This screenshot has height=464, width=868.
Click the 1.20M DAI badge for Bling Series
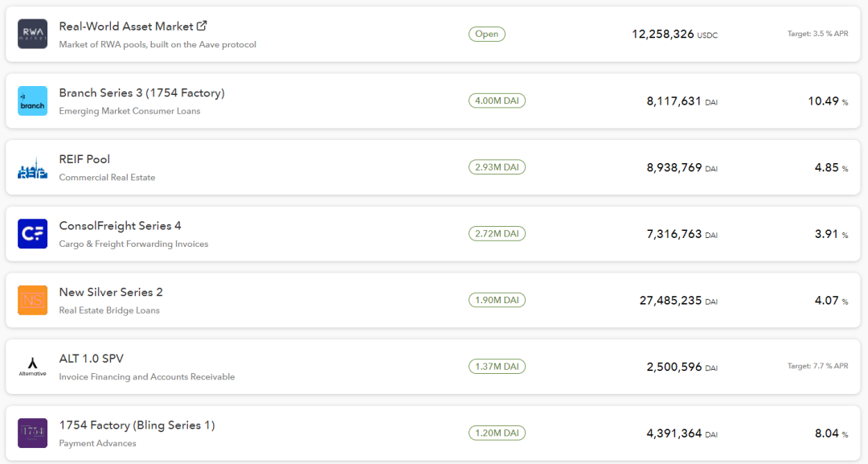497,433
